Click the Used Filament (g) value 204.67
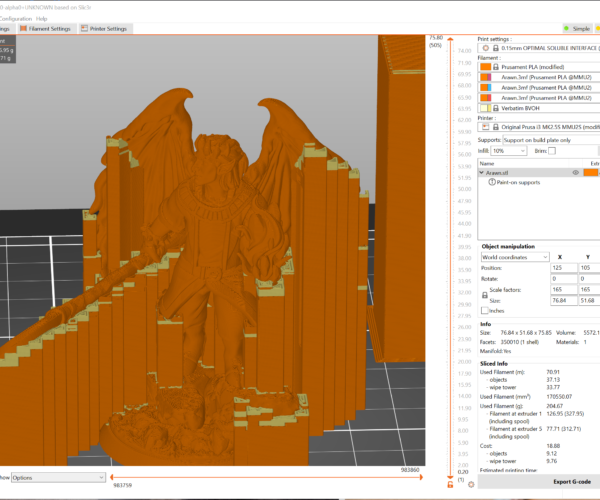600x500 pixels. [x=554, y=406]
